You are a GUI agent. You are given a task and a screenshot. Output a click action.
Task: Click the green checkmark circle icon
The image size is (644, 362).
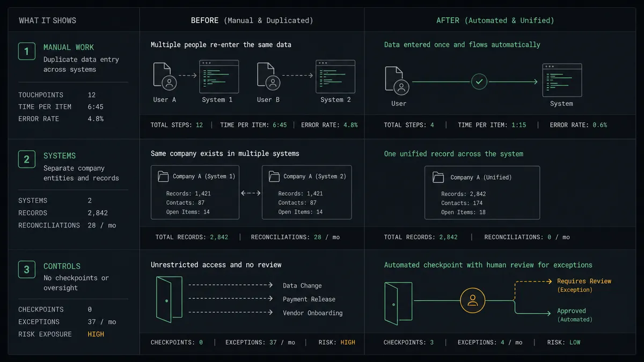click(479, 82)
